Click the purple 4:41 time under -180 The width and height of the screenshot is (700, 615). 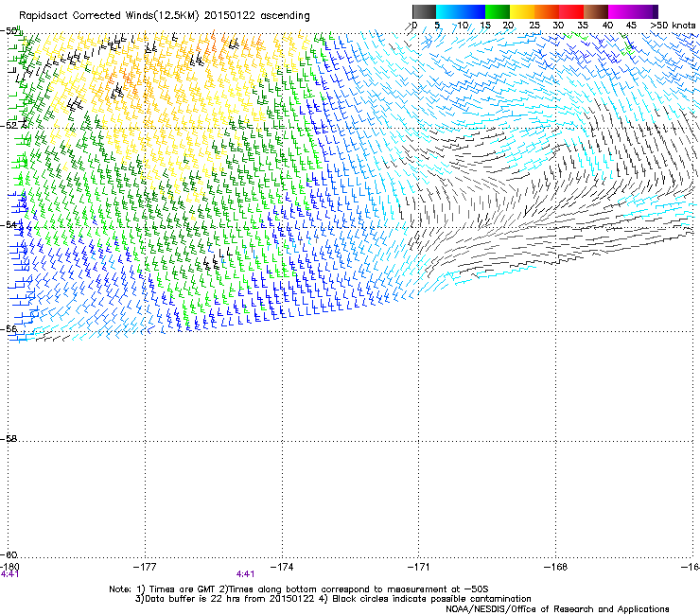click(x=9, y=574)
